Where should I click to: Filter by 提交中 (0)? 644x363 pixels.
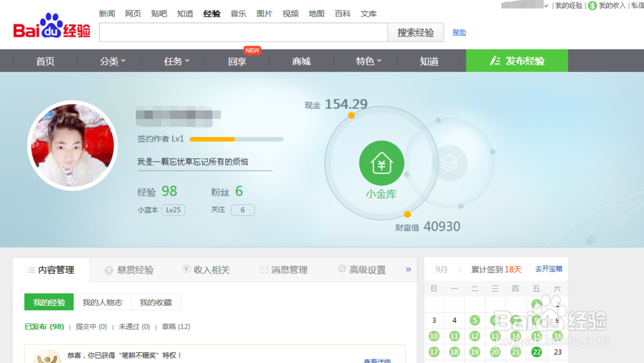click(91, 326)
